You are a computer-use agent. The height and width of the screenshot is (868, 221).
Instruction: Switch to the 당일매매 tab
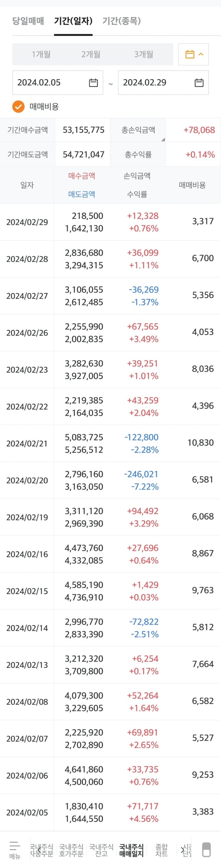pos(28,21)
